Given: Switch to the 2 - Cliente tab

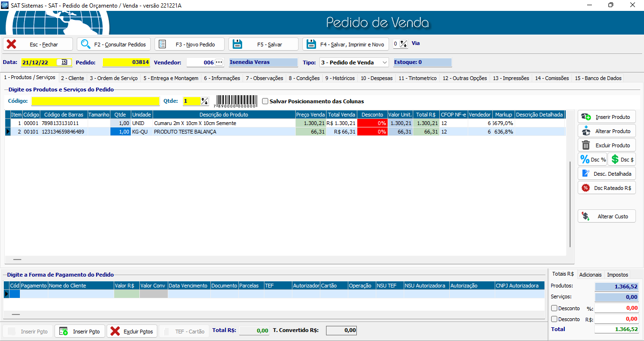Looking at the screenshot, I should tap(73, 78).
